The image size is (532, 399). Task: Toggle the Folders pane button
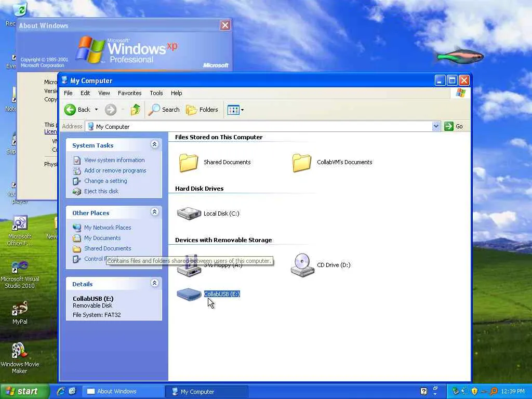[x=202, y=110]
